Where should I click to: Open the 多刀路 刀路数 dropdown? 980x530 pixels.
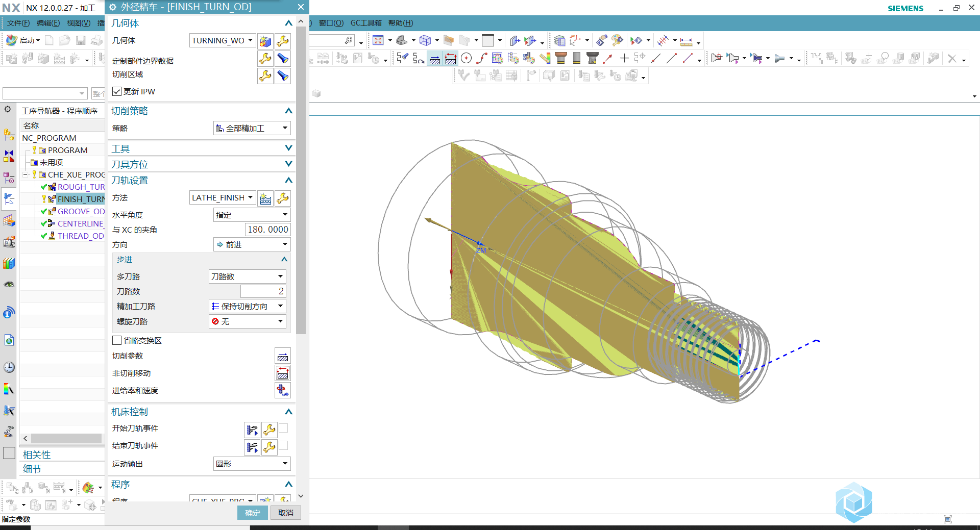point(248,276)
